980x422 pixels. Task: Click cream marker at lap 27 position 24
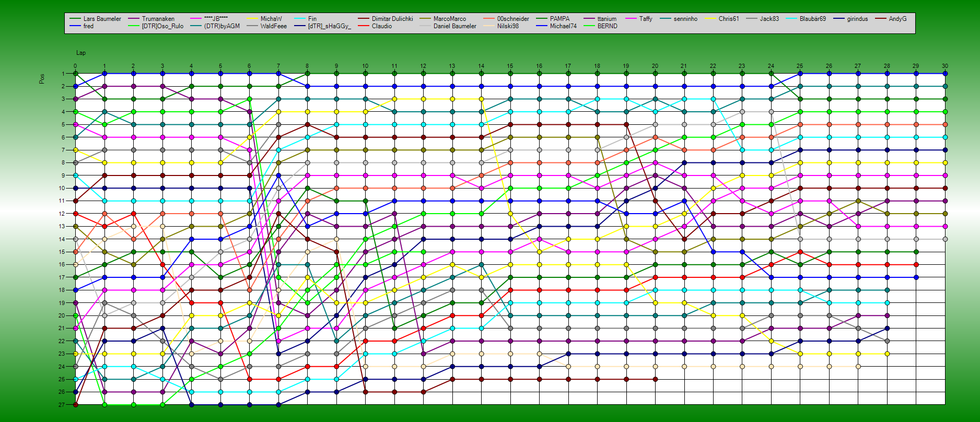click(858, 367)
